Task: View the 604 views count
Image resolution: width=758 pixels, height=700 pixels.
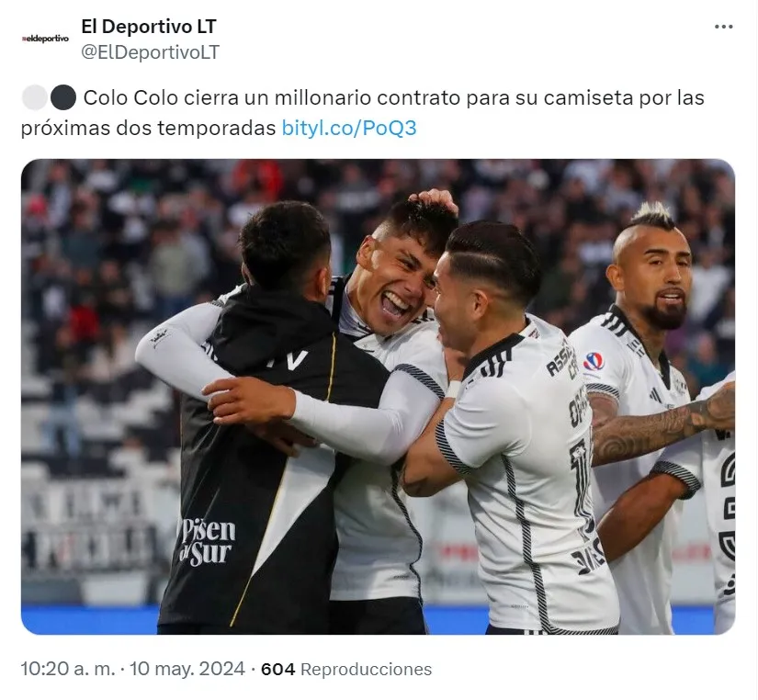Action: (278, 669)
